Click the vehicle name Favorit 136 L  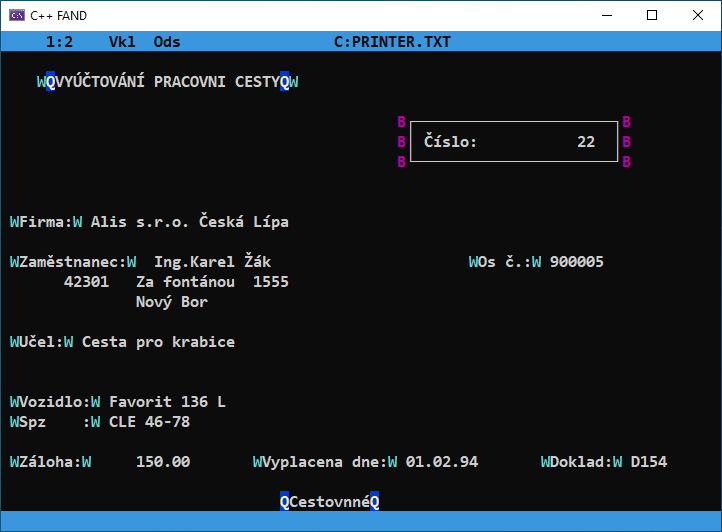[x=167, y=402]
